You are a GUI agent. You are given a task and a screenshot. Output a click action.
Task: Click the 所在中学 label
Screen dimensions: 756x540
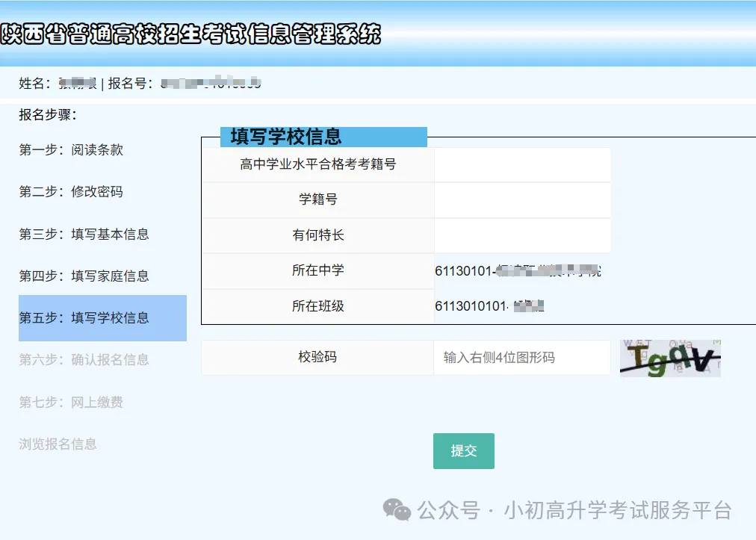point(318,270)
